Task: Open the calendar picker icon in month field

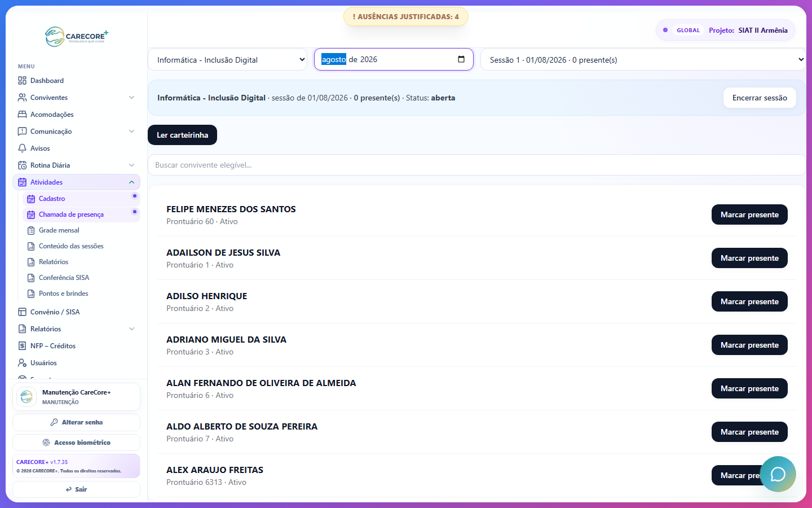Action: click(x=461, y=59)
